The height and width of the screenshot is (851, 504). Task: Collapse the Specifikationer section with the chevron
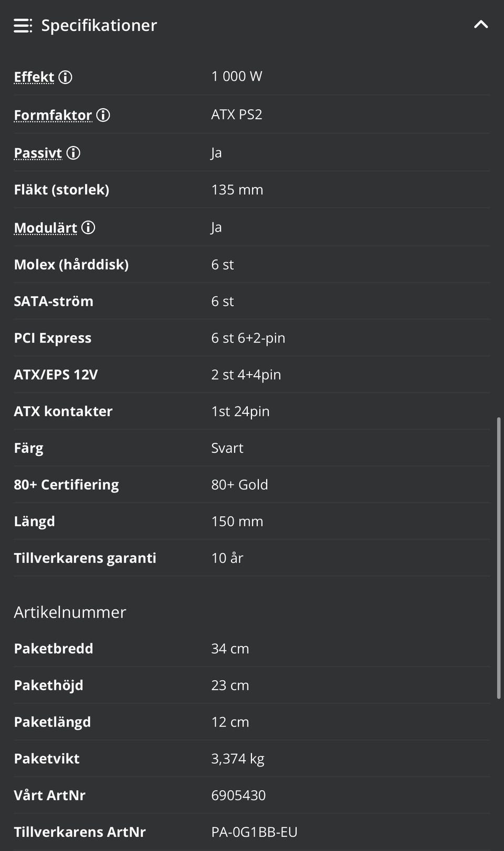click(481, 25)
